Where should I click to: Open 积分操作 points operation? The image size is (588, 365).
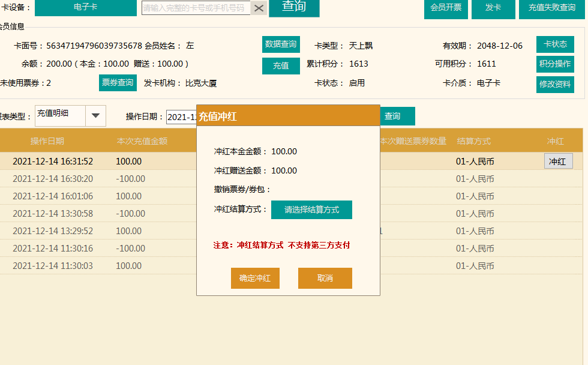tap(555, 64)
